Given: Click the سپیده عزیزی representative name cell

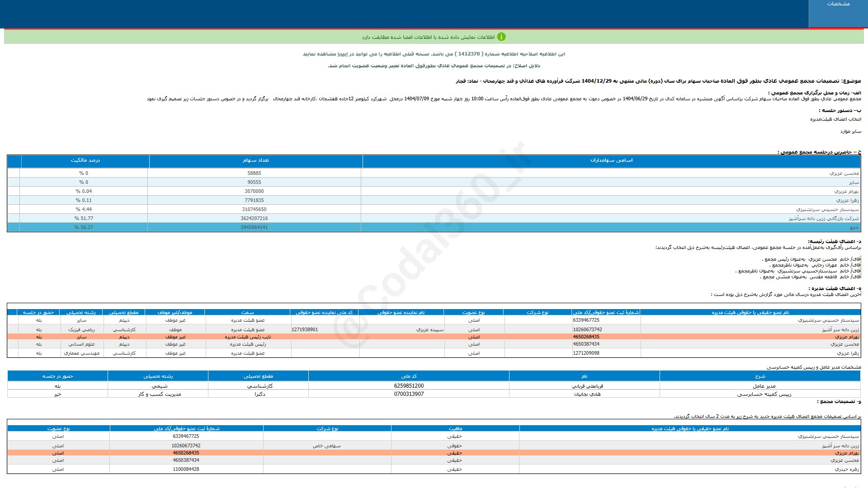Looking at the screenshot, I should [x=429, y=330].
